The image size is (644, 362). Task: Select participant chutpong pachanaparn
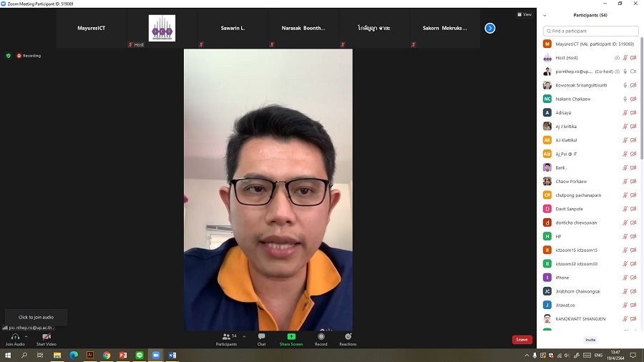click(x=590, y=195)
